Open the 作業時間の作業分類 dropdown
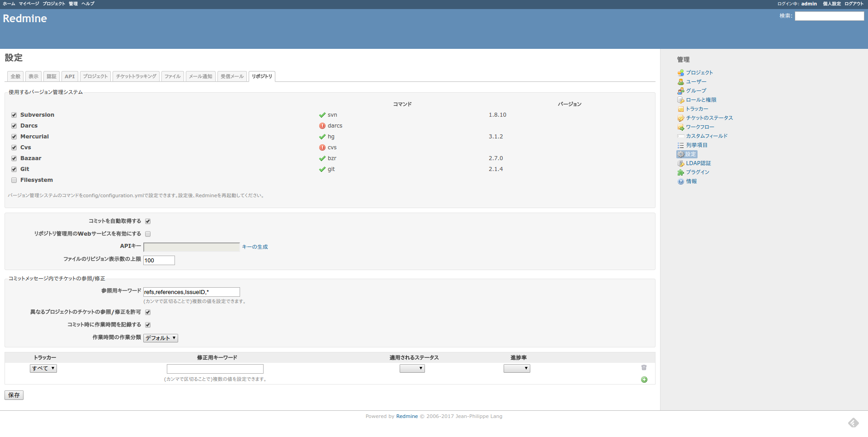Image resolution: width=868 pixels, height=437 pixels. pos(160,338)
